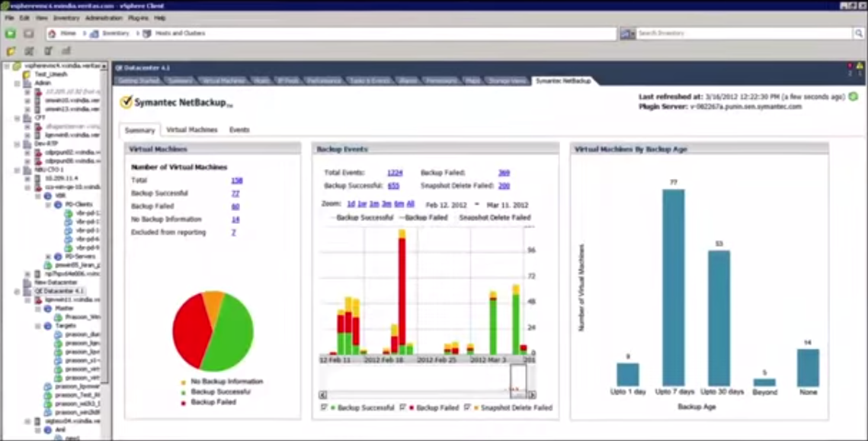Toggle the Backup Successful chart series checkbox
This screenshot has width=868, height=441.
[x=324, y=407]
